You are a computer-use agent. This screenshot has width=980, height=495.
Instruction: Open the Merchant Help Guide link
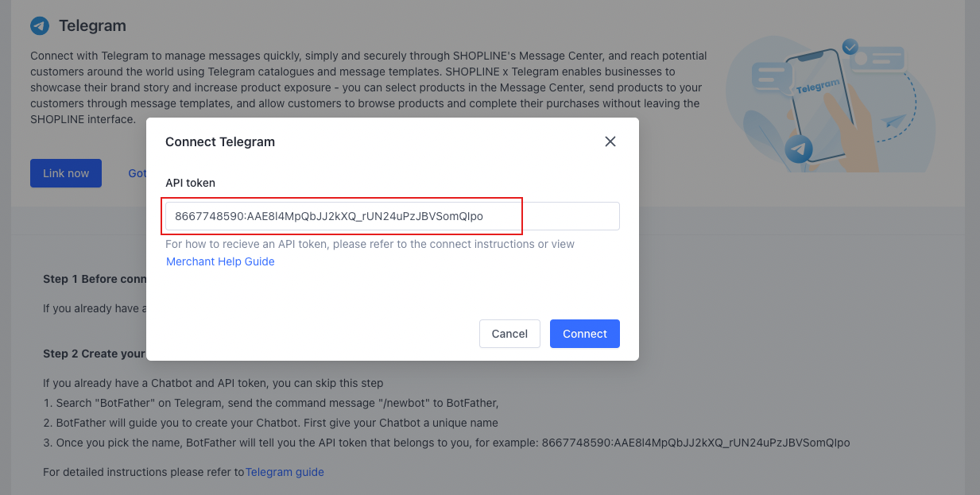click(x=220, y=261)
